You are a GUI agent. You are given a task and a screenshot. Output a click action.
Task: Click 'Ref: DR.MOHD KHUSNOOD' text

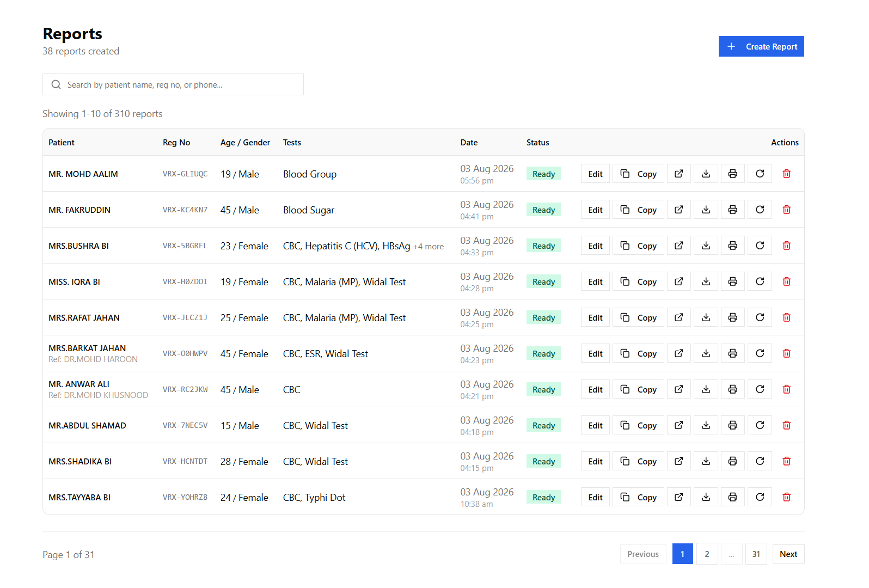(99, 395)
